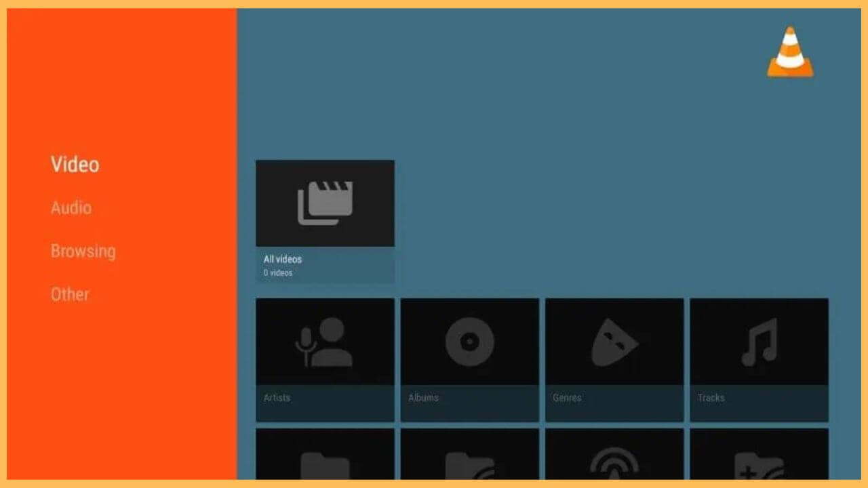Click the network folder icon in bottom row
868x488 pixels.
[x=469, y=466]
